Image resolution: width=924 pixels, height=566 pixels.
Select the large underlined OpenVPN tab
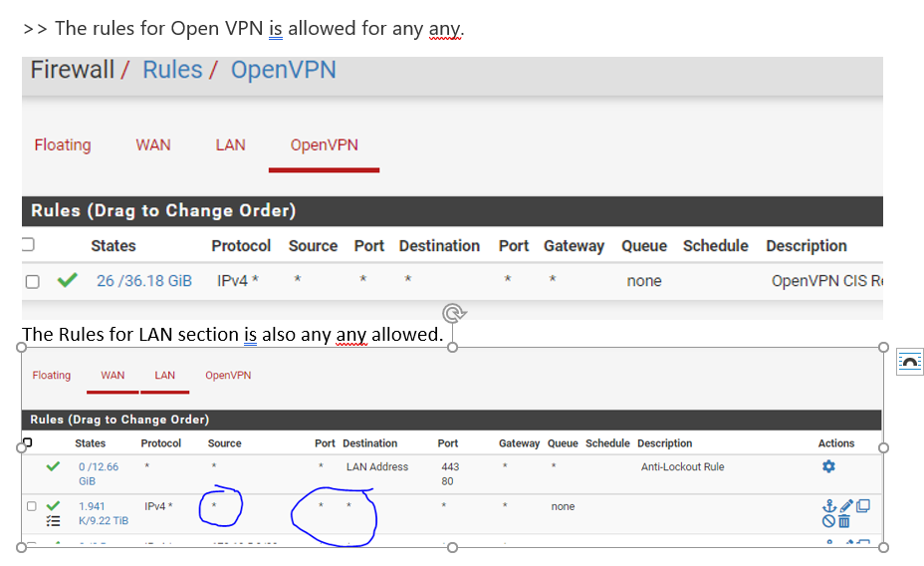tap(325, 145)
